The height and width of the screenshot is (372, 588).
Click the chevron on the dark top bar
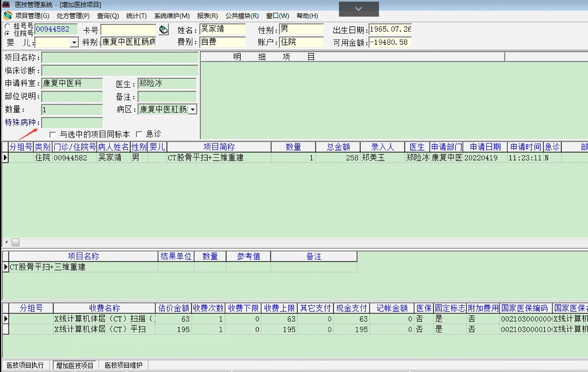pos(359,9)
